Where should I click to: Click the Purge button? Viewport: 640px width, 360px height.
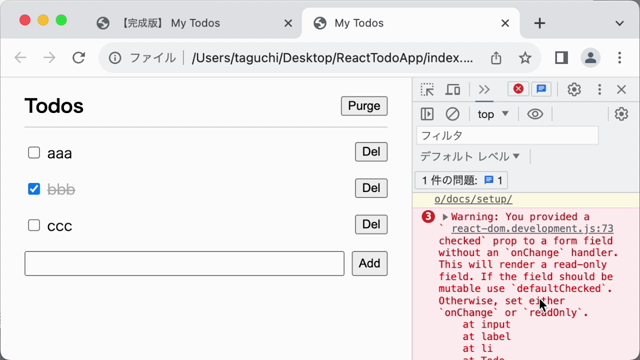pyautogui.click(x=364, y=106)
